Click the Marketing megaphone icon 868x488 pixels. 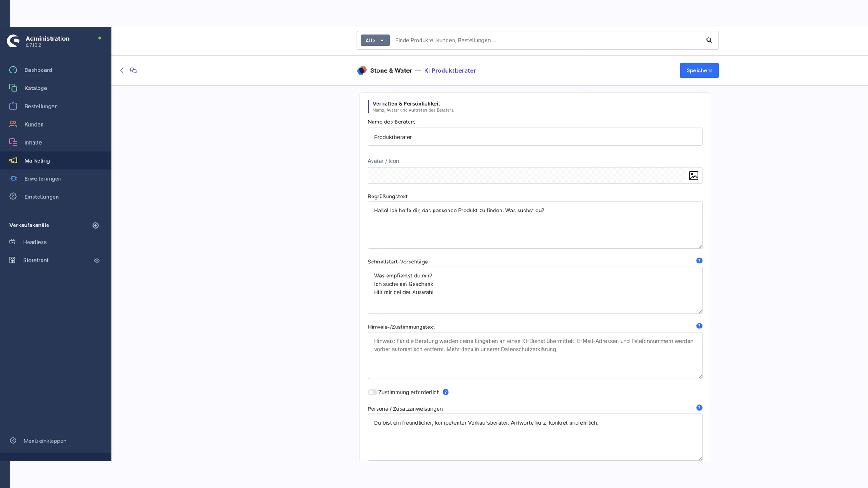pyautogui.click(x=13, y=160)
